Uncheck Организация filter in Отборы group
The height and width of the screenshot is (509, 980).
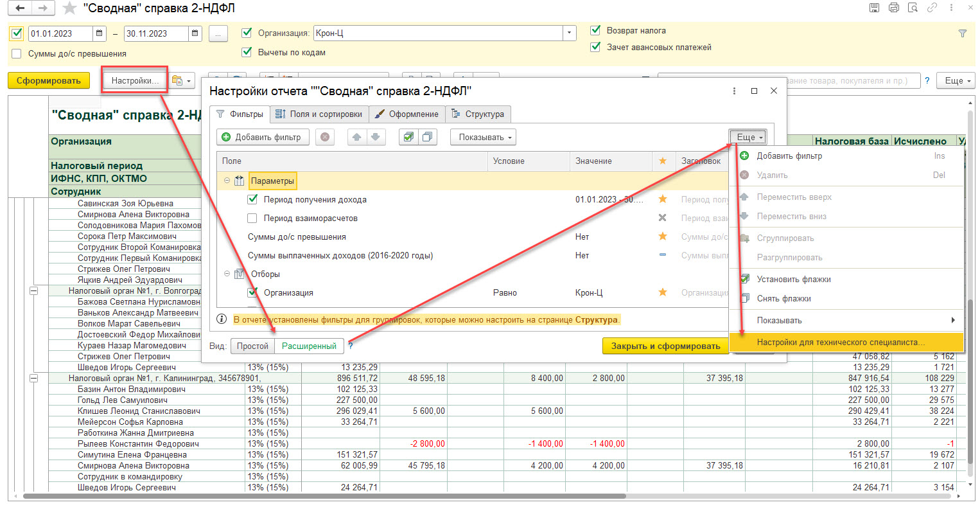[252, 292]
